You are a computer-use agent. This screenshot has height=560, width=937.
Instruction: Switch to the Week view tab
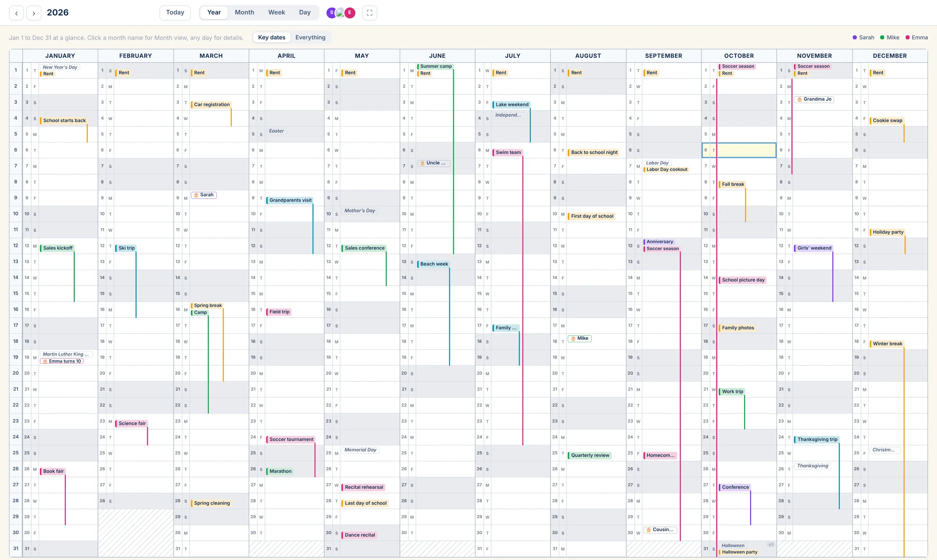tap(276, 12)
